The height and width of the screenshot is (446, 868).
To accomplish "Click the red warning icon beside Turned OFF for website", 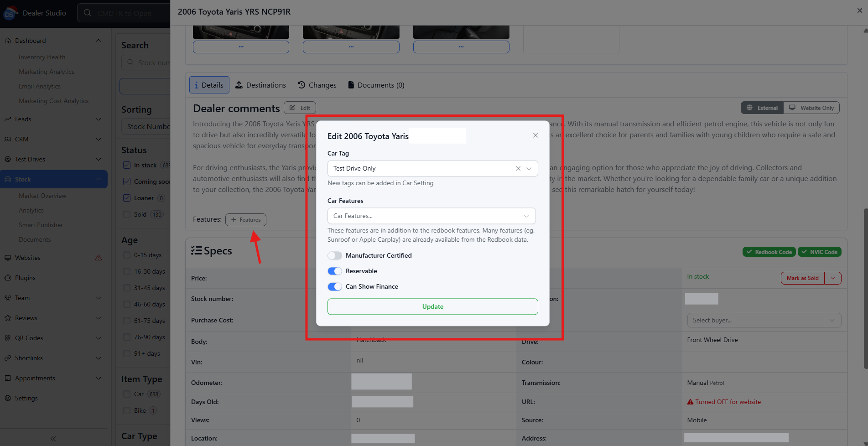I will (x=691, y=402).
